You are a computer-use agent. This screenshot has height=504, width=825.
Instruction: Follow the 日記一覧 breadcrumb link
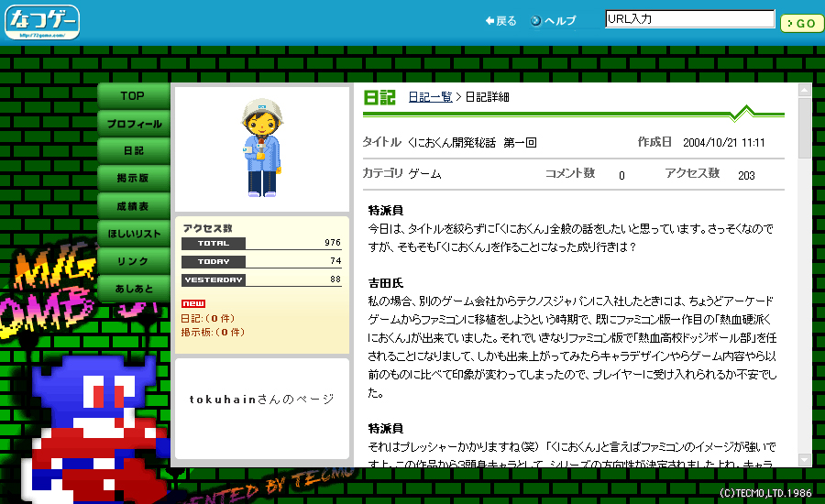pyautogui.click(x=430, y=97)
